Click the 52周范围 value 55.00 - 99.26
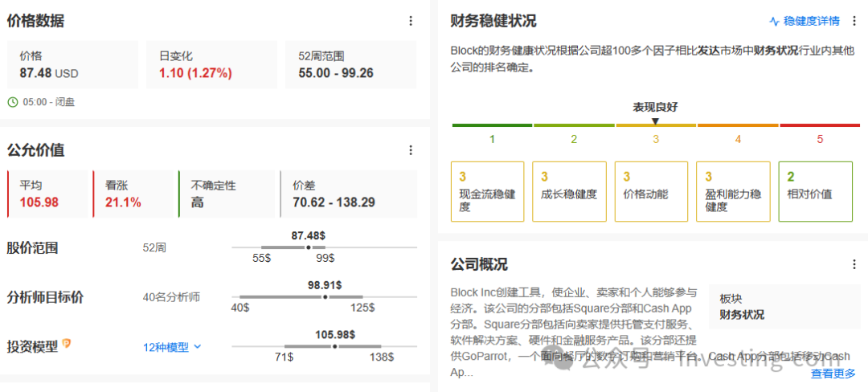Screen dimensions: 868x392 tap(335, 73)
